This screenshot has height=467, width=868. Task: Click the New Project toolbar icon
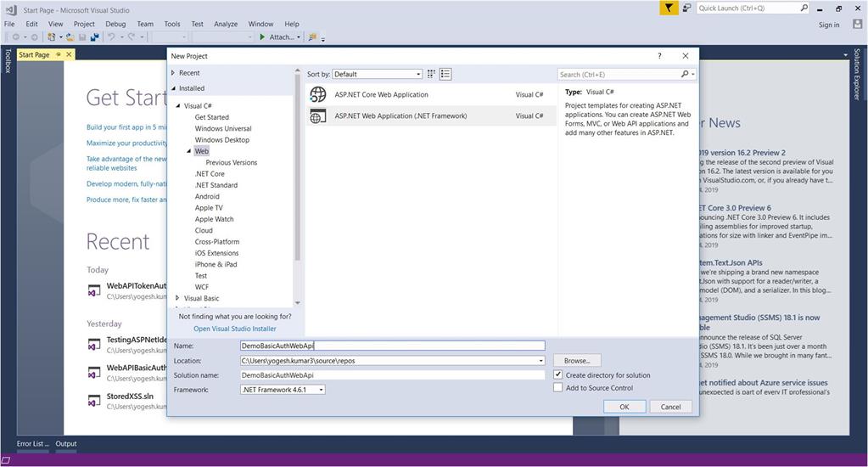52,37
